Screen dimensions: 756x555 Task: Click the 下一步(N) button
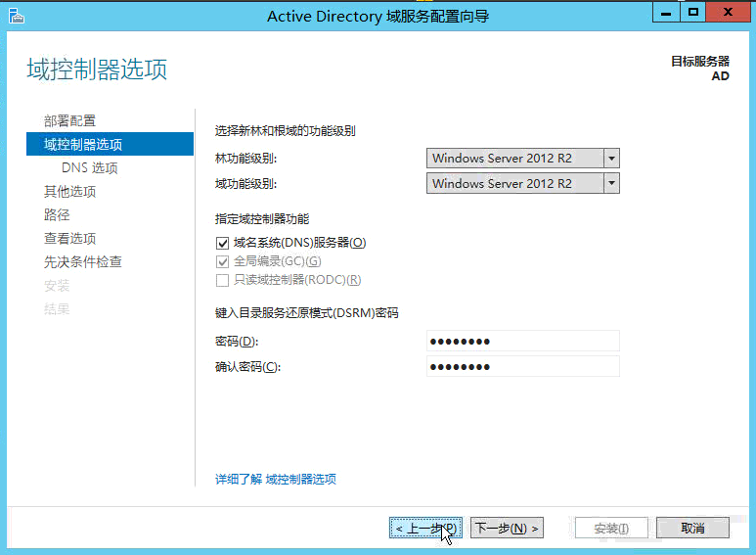507,528
